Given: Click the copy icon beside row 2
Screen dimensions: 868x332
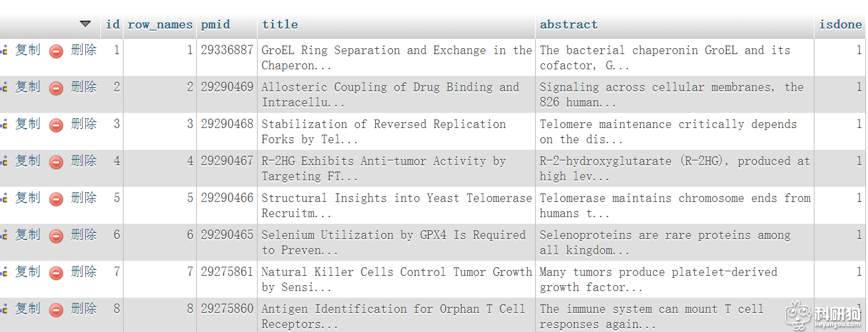Looking at the screenshot, I should click(4, 87).
